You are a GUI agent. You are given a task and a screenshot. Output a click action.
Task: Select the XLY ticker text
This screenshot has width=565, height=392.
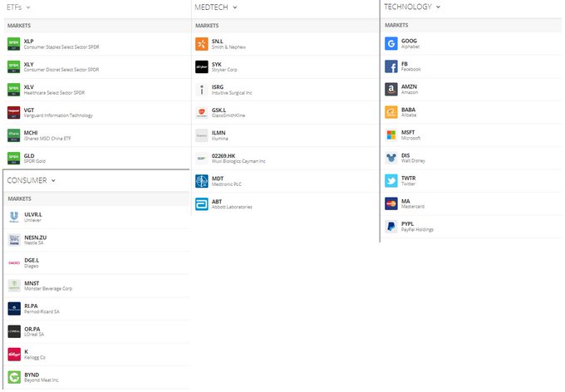point(29,65)
